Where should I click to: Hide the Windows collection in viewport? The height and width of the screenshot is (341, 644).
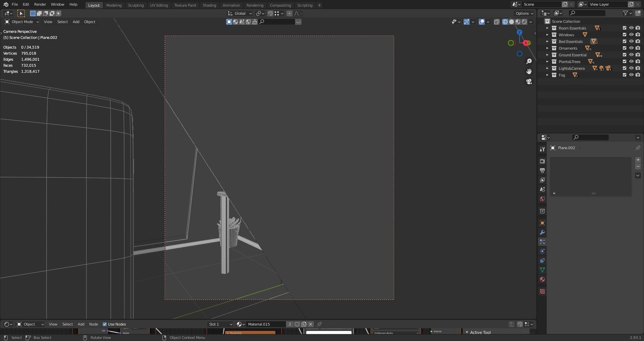631,35
